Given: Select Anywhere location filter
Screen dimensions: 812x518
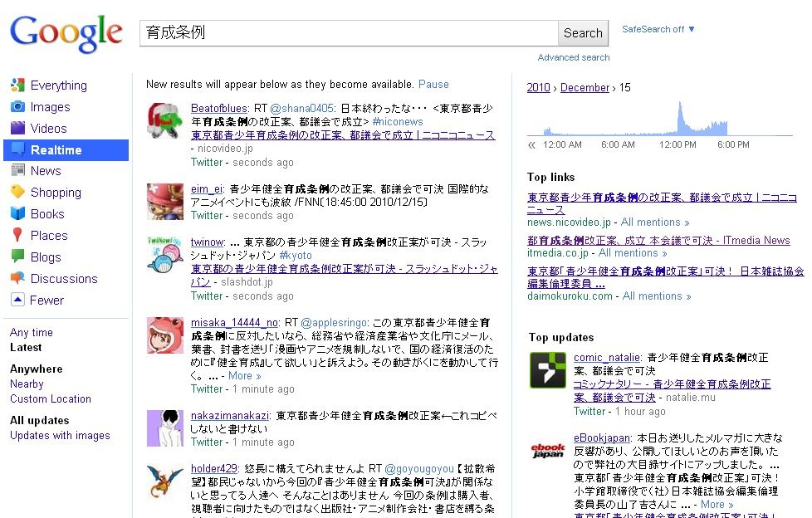Looking at the screenshot, I should click(x=37, y=369).
